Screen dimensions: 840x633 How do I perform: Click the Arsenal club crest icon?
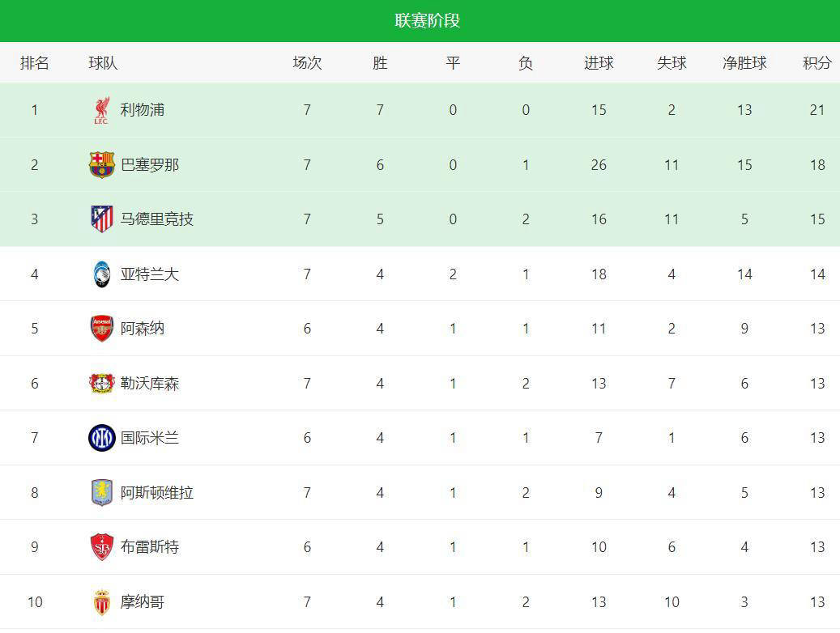[x=101, y=329]
